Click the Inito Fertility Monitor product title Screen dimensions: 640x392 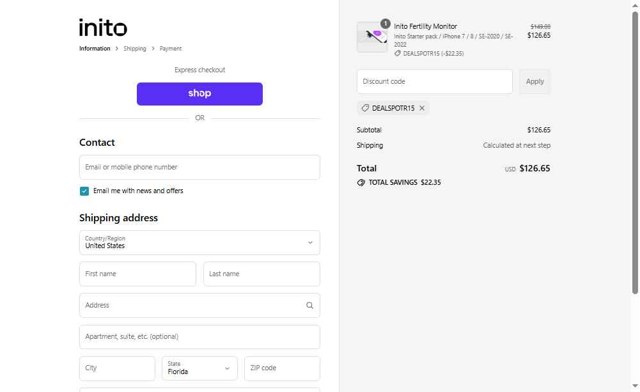(425, 26)
